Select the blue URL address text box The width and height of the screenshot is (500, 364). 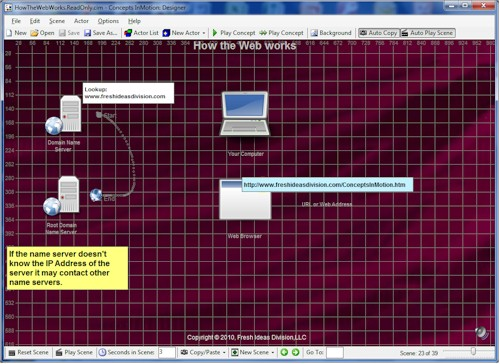click(x=327, y=185)
